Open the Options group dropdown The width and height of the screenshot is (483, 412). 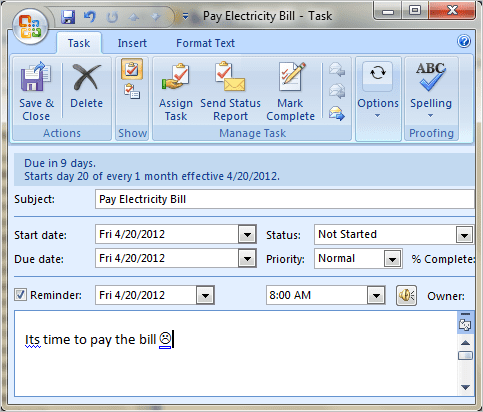coord(378,99)
